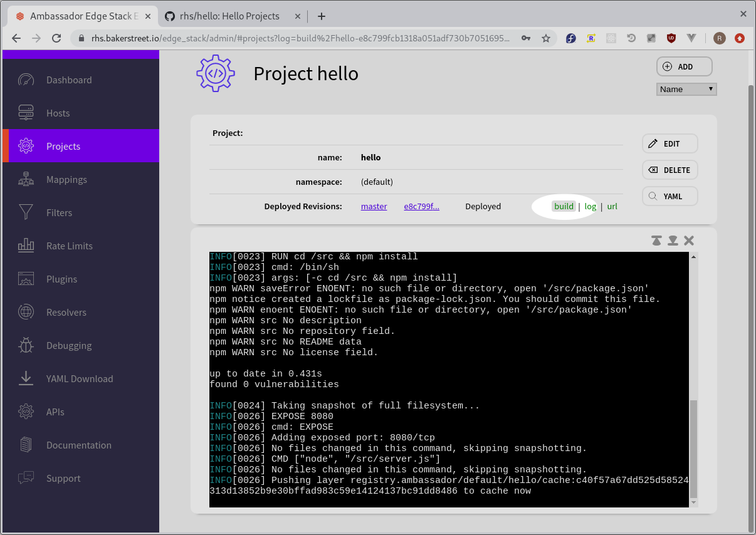The width and height of the screenshot is (756, 535).
Task: Open the Rate Limits sidebar item
Action: click(x=81, y=246)
